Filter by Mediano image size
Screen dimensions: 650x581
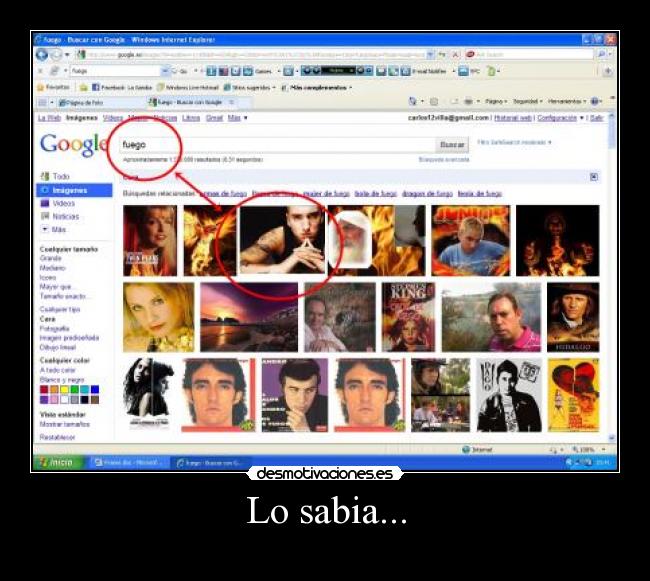tap(53, 268)
